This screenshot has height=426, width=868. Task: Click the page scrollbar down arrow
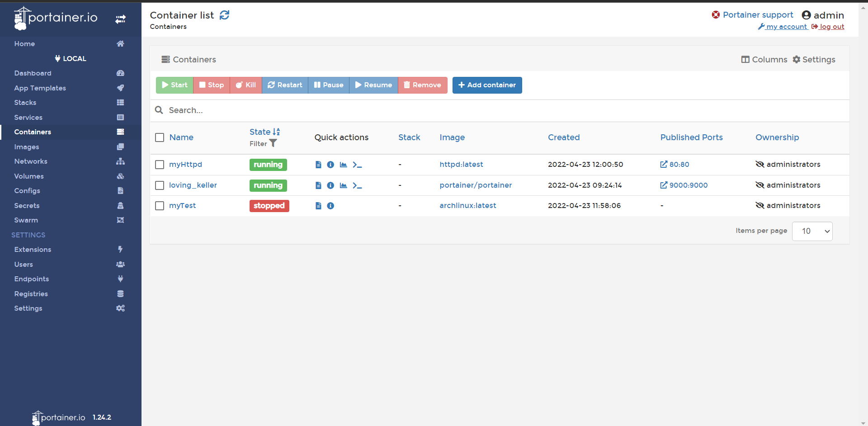click(x=863, y=422)
